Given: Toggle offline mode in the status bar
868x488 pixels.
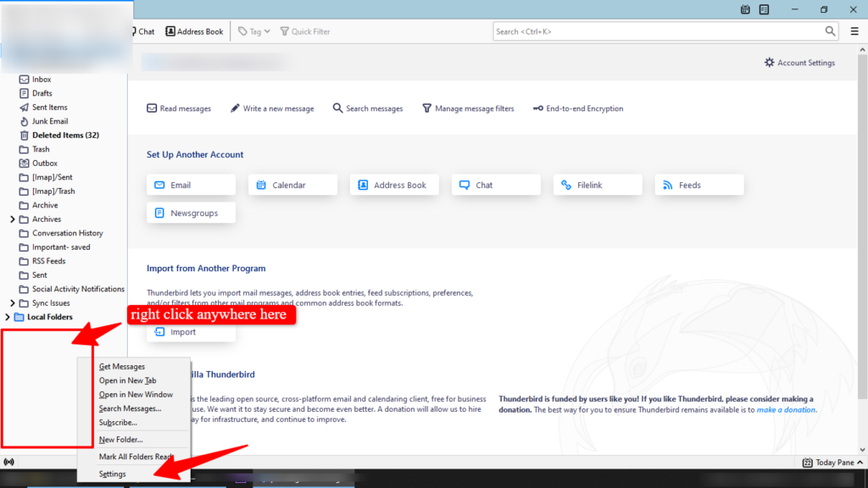Looking at the screenshot, I should (x=8, y=461).
